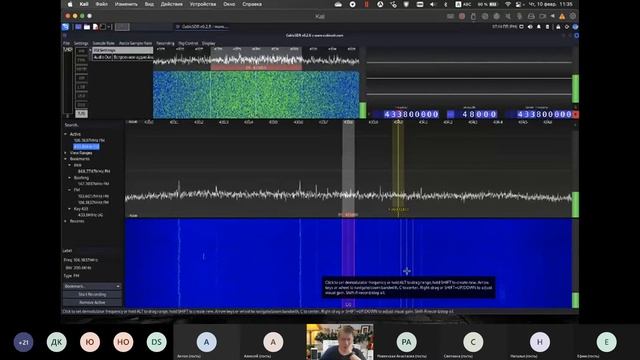Click red Parallels icon in menu bar
Image resolution: width=640 pixels, height=360 pixels.
(366, 4)
